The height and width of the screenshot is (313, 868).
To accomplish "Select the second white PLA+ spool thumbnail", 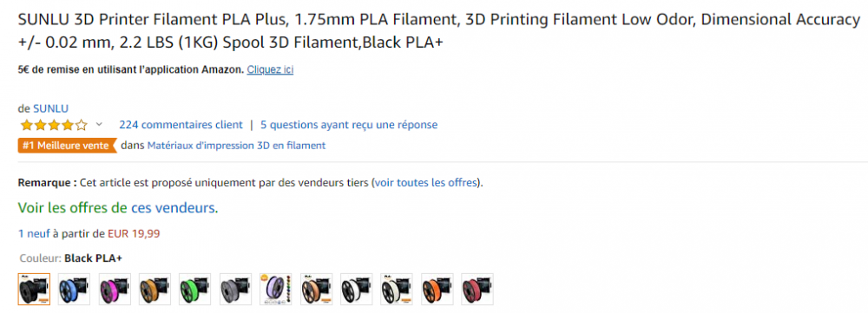I will (397, 290).
